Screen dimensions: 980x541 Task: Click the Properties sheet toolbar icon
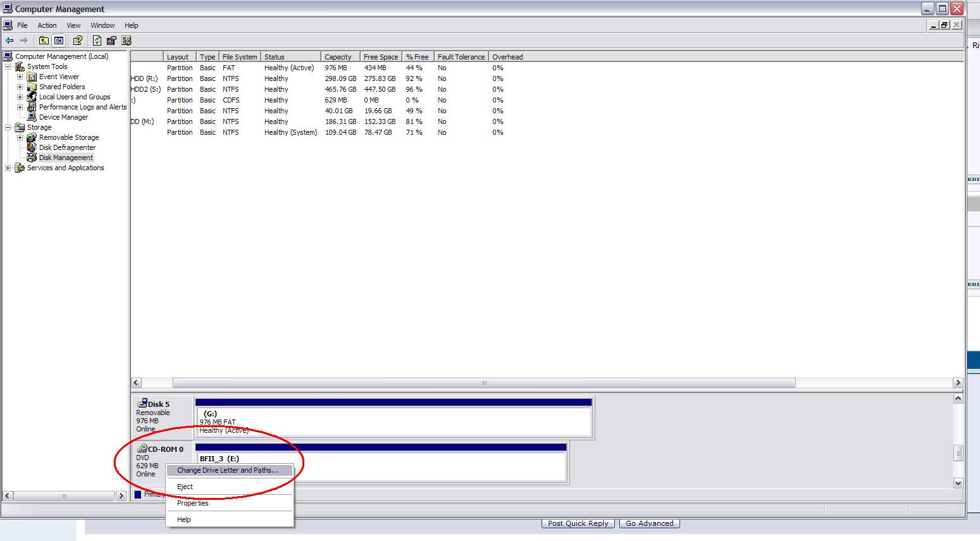[x=111, y=40]
